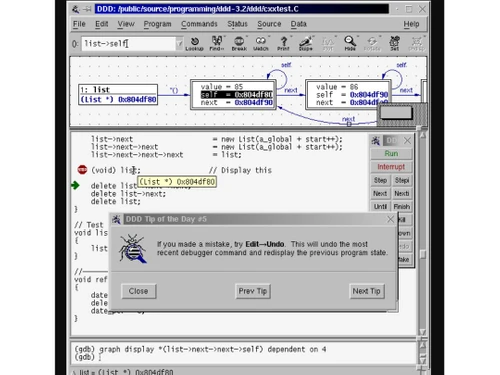Click the 'value = 86' node in the graph

348,95
